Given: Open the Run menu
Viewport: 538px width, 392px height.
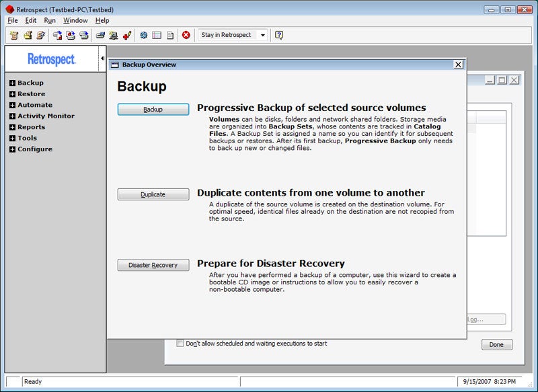Looking at the screenshot, I should (x=50, y=21).
